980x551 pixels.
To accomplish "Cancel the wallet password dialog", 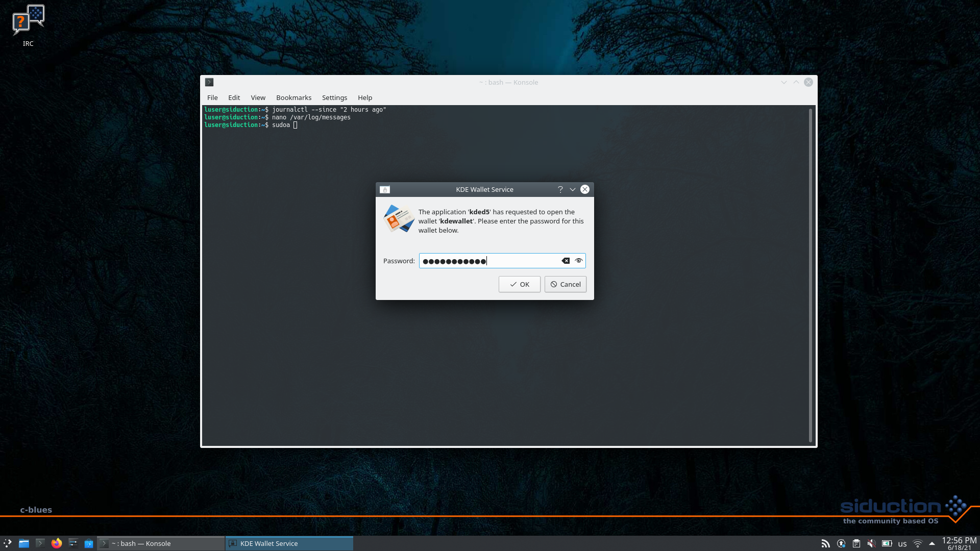I will 566,284.
